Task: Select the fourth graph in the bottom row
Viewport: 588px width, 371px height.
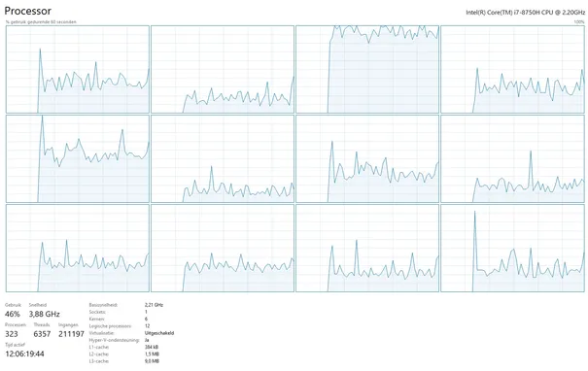Action: click(x=512, y=248)
